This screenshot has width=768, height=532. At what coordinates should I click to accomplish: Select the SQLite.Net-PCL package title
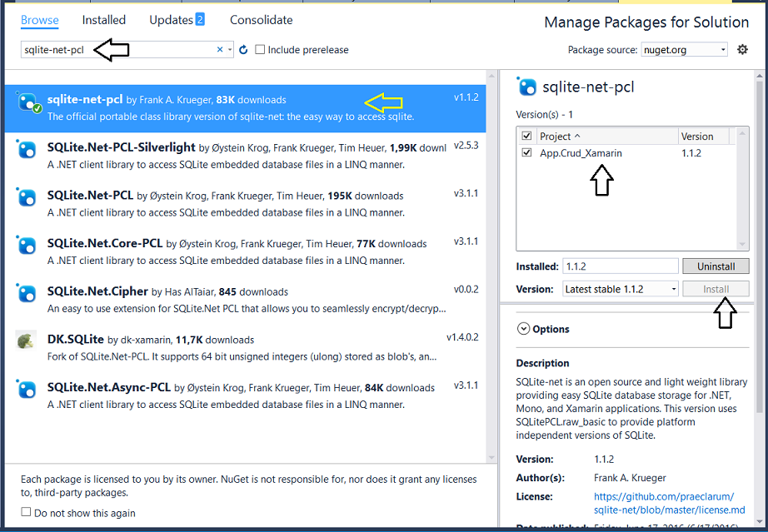[90, 196]
